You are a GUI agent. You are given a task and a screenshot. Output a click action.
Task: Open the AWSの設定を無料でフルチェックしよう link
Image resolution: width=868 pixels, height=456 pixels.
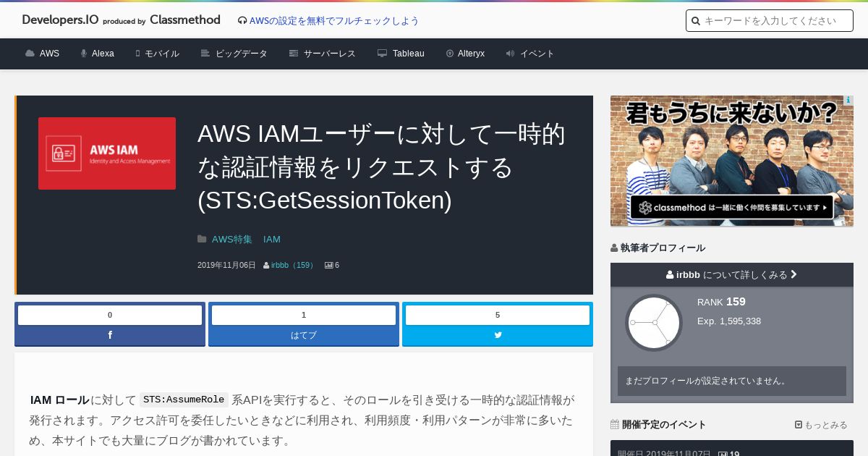[x=334, y=21]
